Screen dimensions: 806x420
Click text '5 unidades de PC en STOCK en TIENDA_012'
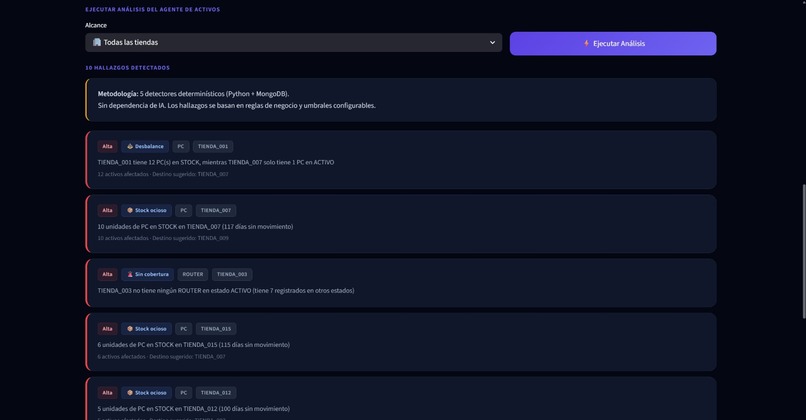click(x=157, y=409)
